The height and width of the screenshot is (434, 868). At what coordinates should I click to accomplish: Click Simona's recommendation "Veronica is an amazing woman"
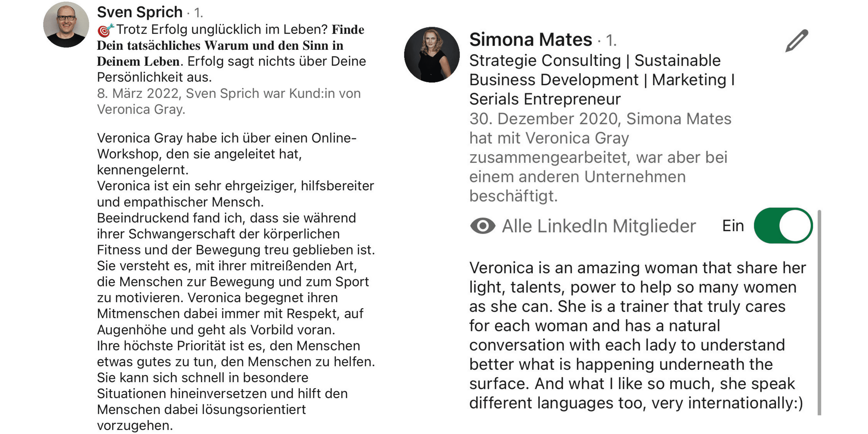click(637, 268)
